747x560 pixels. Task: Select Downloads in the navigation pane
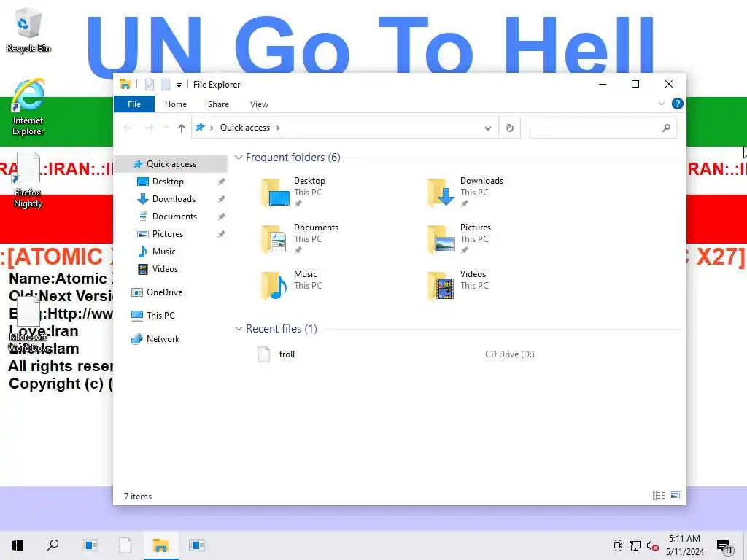pos(174,199)
